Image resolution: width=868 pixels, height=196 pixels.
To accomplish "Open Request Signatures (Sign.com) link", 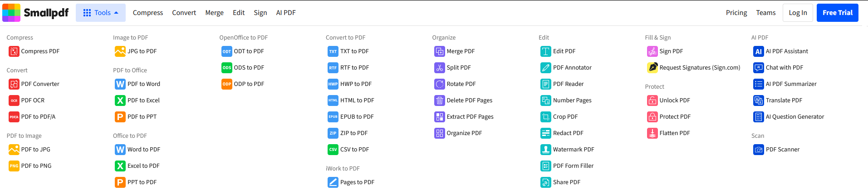I will [700, 68].
